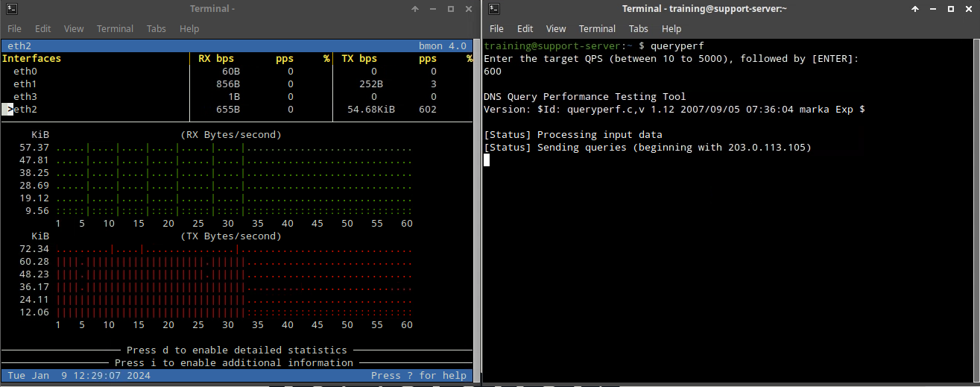This screenshot has width=980, height=387.
Task: Click the scrollbar of the bmon terminal
Action: [475, 209]
